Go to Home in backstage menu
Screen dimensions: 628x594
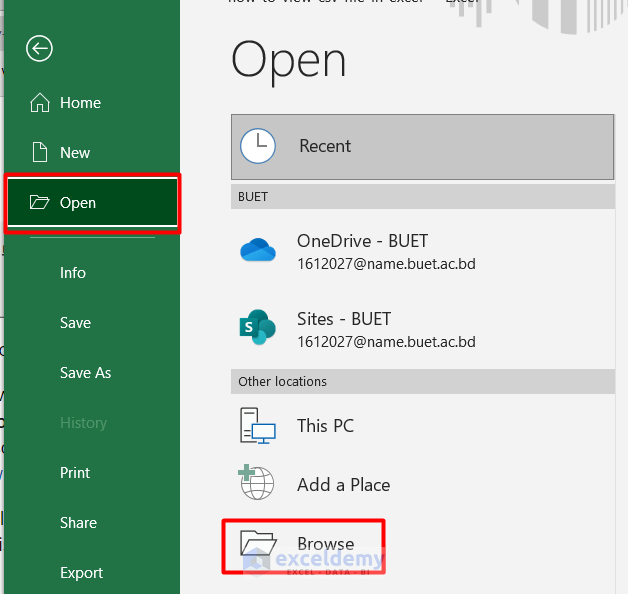point(92,103)
